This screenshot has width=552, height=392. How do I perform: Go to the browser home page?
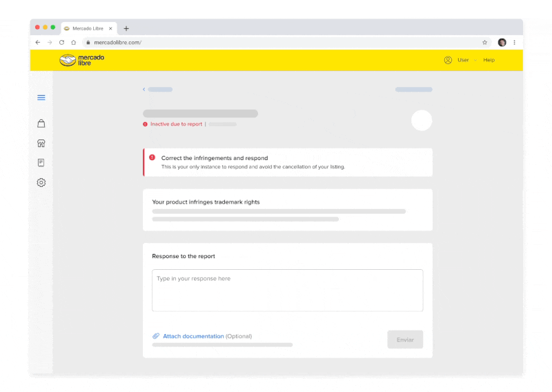point(73,42)
